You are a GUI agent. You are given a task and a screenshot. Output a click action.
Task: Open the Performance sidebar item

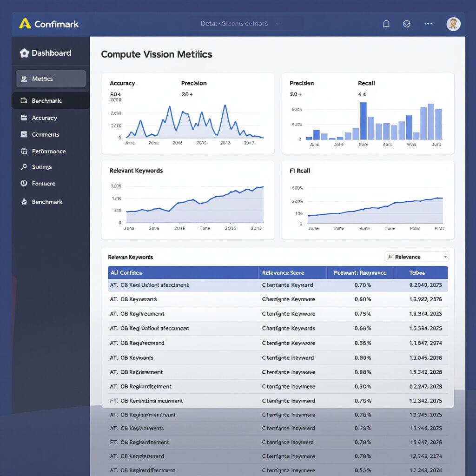(x=51, y=151)
